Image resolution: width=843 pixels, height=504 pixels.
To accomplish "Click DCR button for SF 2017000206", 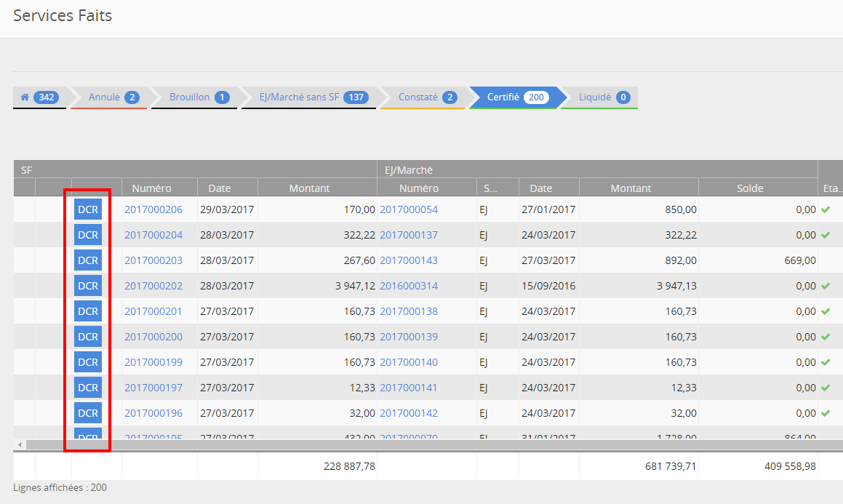I will (88, 209).
